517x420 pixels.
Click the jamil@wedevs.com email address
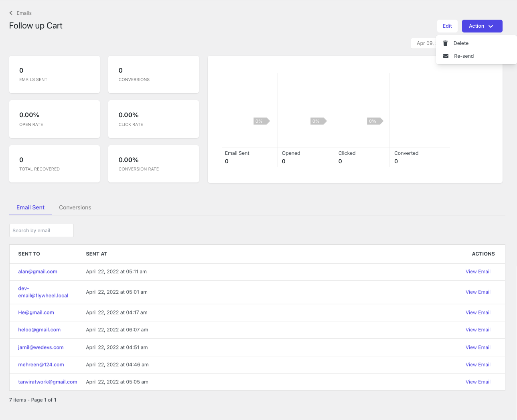click(x=41, y=347)
